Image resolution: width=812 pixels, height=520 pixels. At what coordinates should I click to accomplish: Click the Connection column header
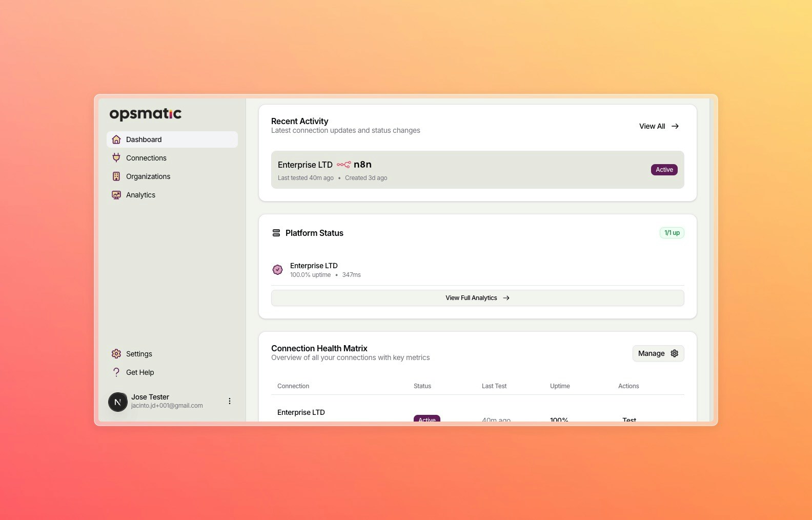(293, 386)
